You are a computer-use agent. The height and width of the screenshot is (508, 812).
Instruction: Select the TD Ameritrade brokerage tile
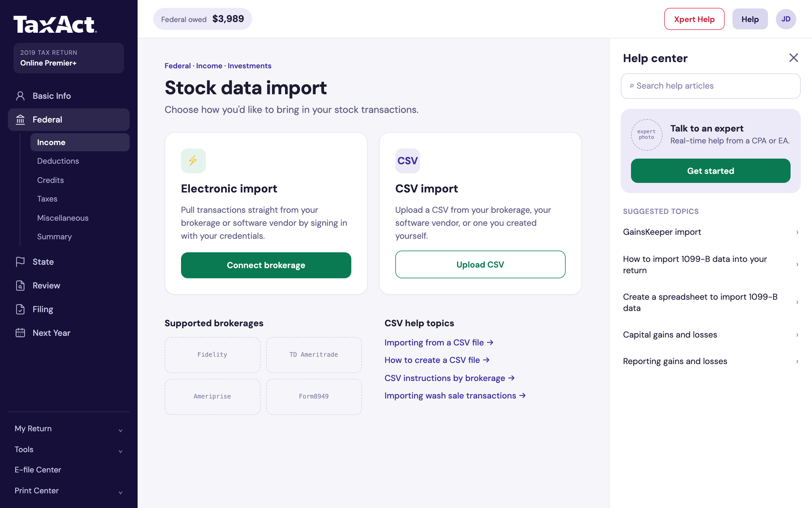314,355
